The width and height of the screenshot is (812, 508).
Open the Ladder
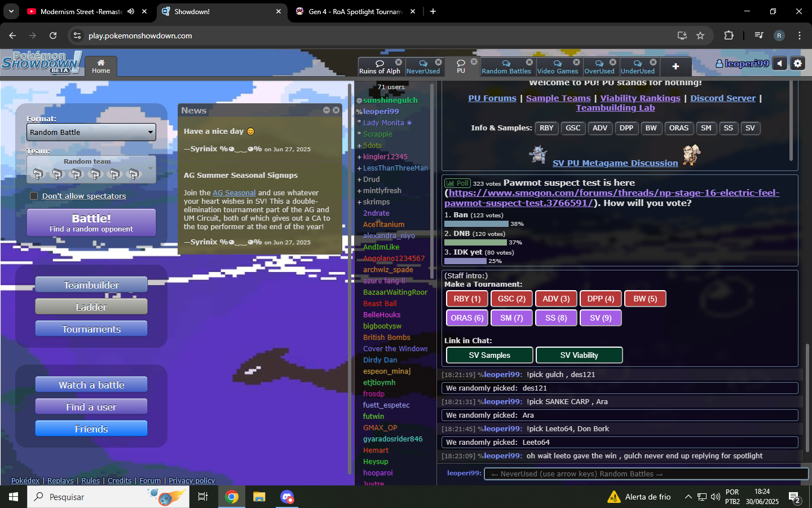coord(91,306)
